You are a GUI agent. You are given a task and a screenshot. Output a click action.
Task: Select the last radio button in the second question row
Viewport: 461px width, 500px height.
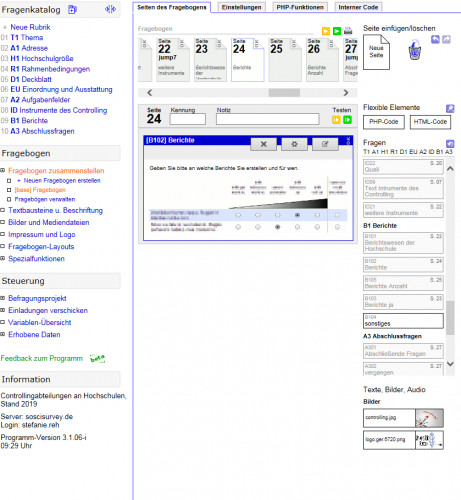click(337, 227)
